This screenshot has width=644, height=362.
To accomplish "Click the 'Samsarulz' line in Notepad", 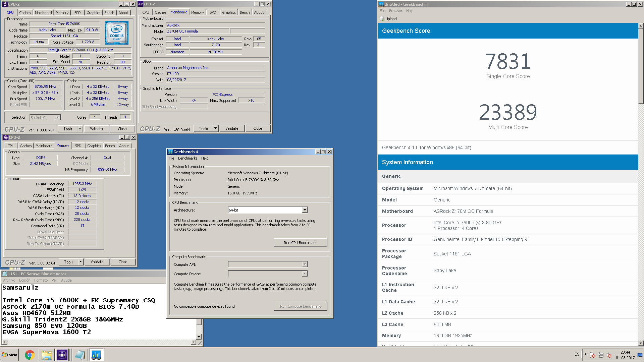I will point(20,288).
